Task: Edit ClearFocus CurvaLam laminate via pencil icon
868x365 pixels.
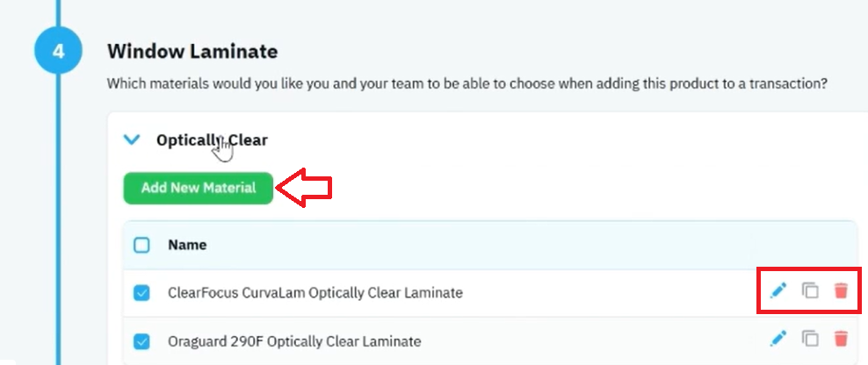Action: pyautogui.click(x=778, y=290)
